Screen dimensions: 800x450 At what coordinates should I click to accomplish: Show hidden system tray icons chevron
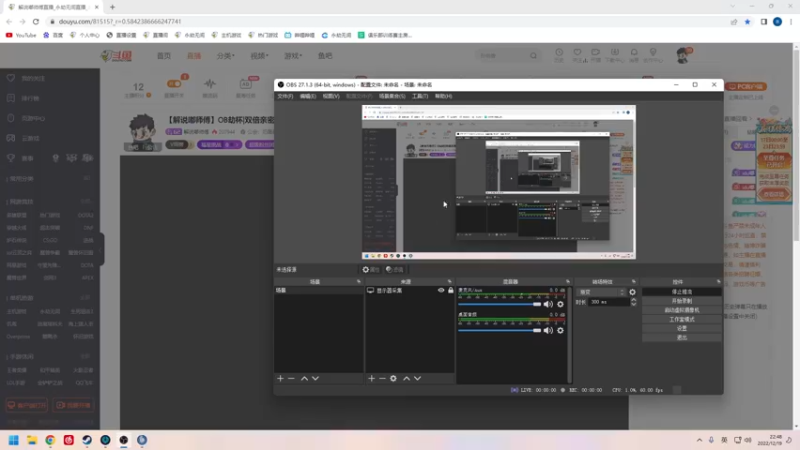coord(699,440)
